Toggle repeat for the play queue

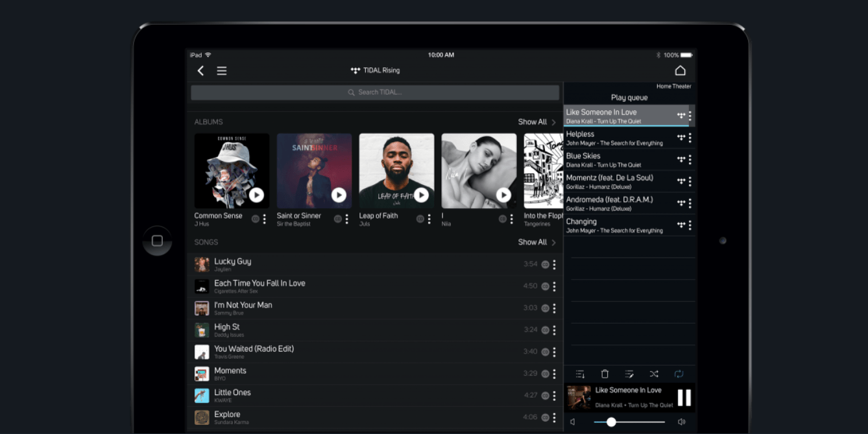pyautogui.click(x=679, y=374)
